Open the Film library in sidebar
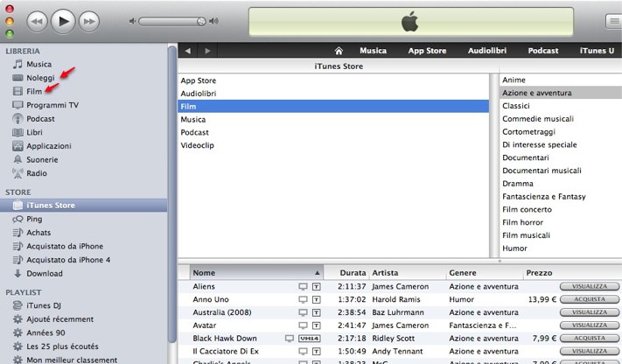The image size is (622, 364). [34, 91]
